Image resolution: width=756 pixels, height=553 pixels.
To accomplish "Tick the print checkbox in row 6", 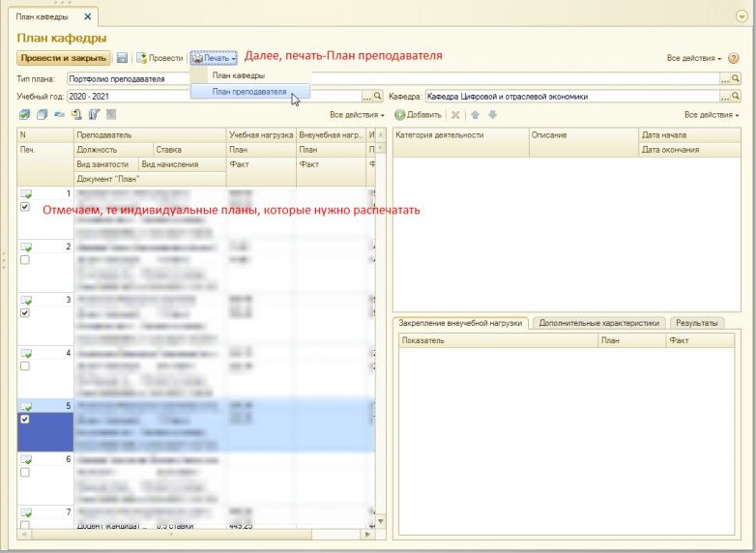I will 25,472.
